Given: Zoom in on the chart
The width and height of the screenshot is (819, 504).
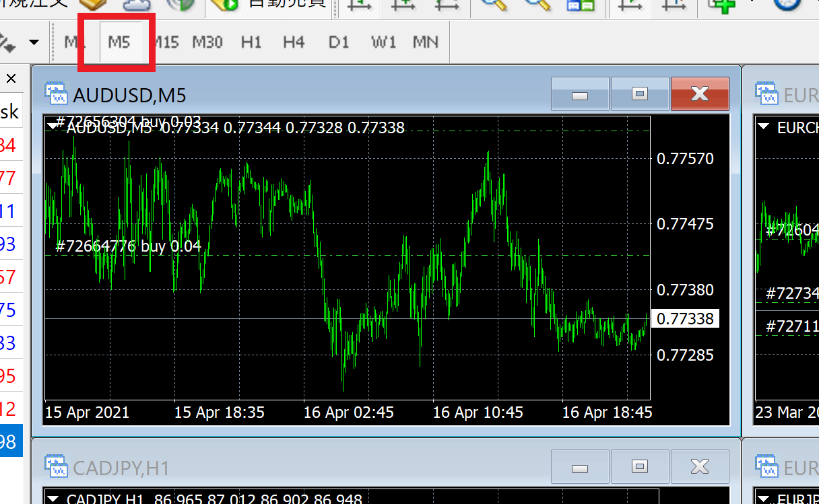Looking at the screenshot, I should (494, 4).
